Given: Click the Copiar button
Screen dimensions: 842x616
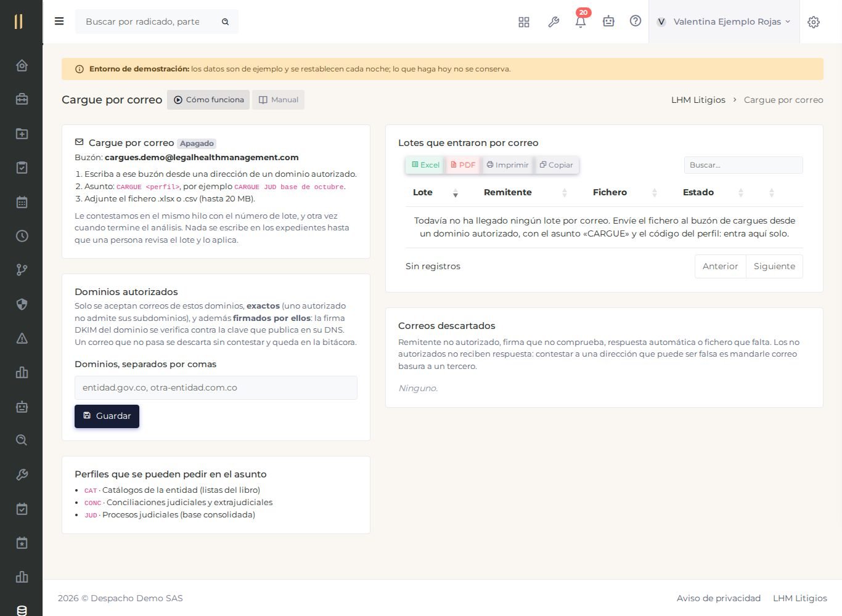Looking at the screenshot, I should point(557,165).
